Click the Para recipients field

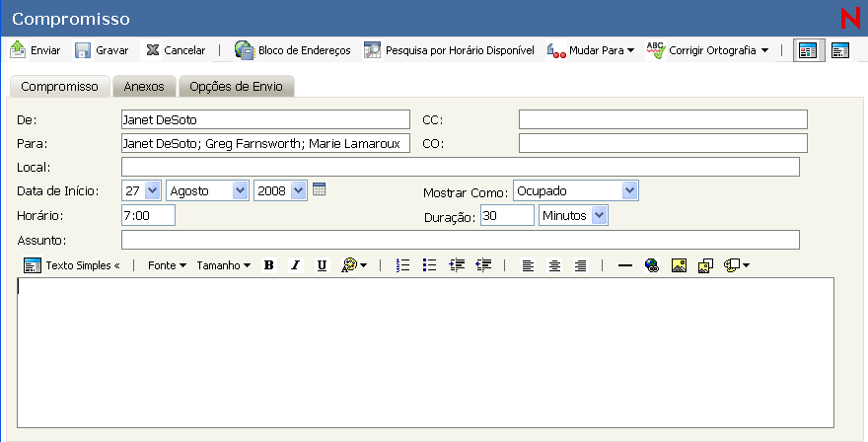click(265, 143)
